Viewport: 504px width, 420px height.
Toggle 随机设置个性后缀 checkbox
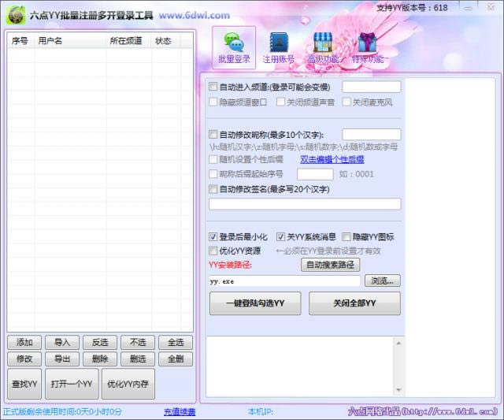click(213, 159)
